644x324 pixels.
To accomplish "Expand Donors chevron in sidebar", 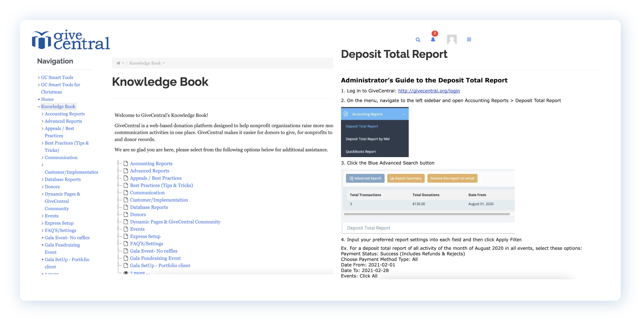I will [x=42, y=187].
